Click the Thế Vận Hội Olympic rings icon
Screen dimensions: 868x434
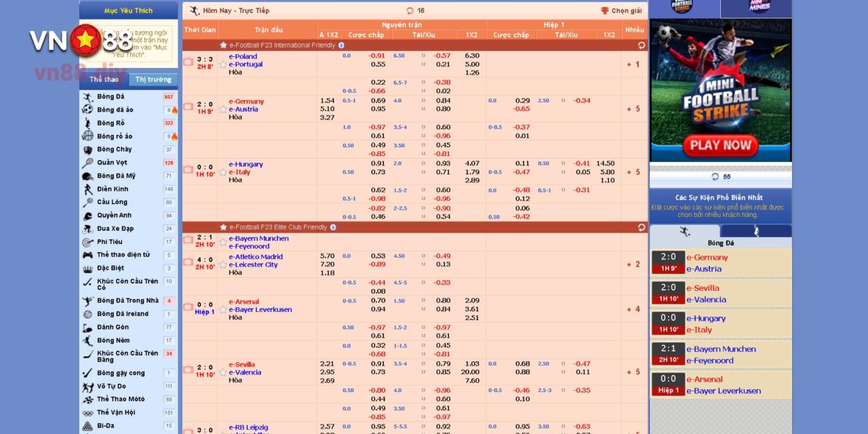coord(87,413)
